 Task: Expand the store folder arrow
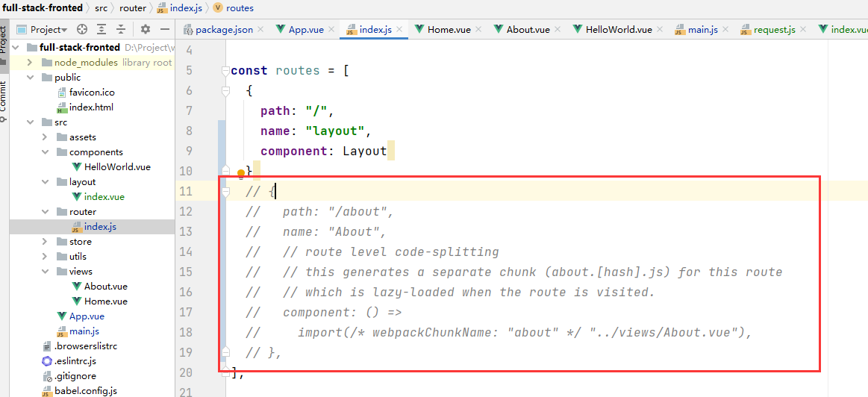pyautogui.click(x=45, y=242)
